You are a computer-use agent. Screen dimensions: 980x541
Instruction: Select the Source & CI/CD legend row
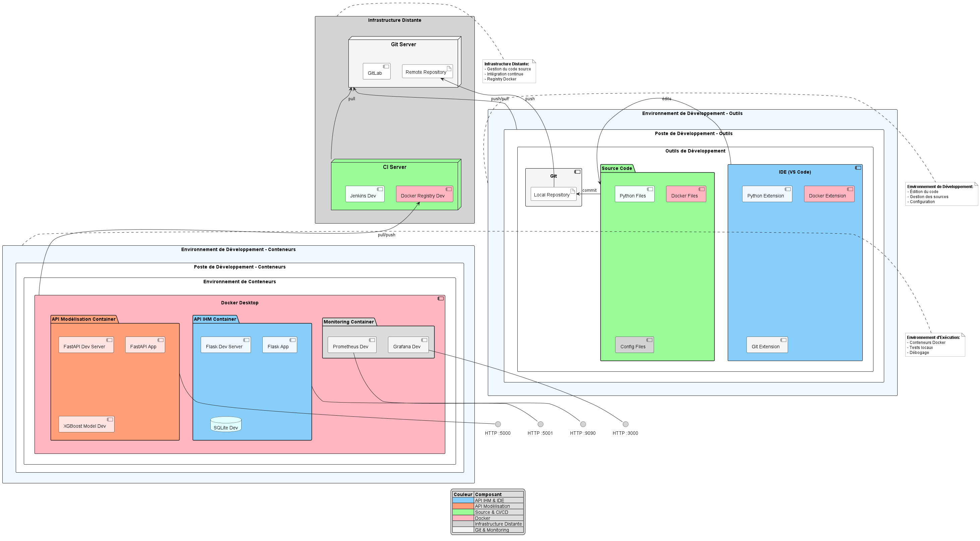(491, 512)
